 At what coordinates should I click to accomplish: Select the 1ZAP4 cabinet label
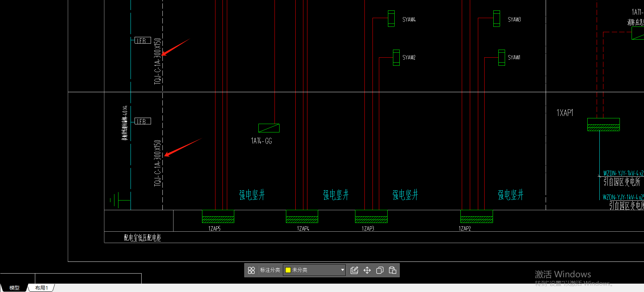[x=303, y=229]
